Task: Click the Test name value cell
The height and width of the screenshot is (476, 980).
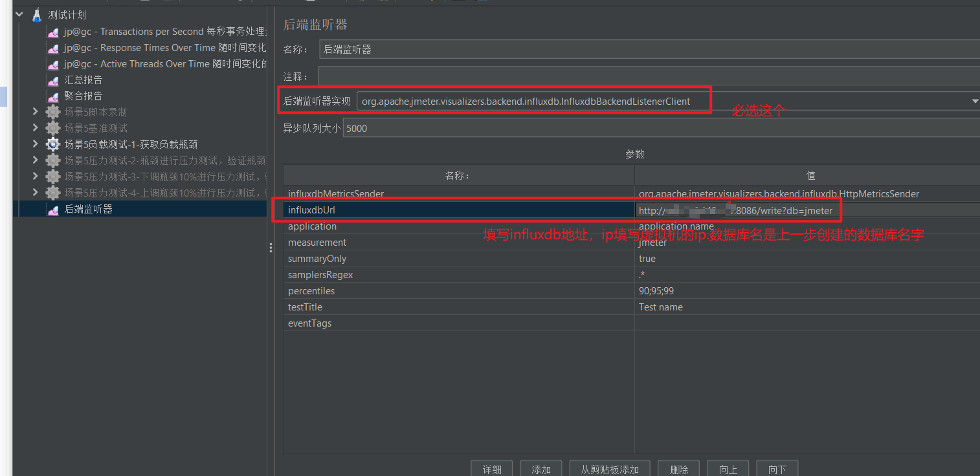Action: pyautogui.click(x=807, y=307)
